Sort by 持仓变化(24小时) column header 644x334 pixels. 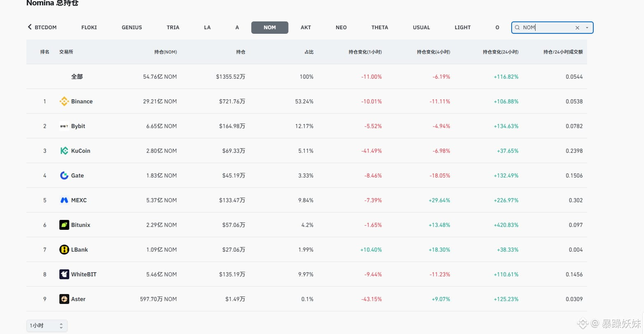tap(501, 52)
